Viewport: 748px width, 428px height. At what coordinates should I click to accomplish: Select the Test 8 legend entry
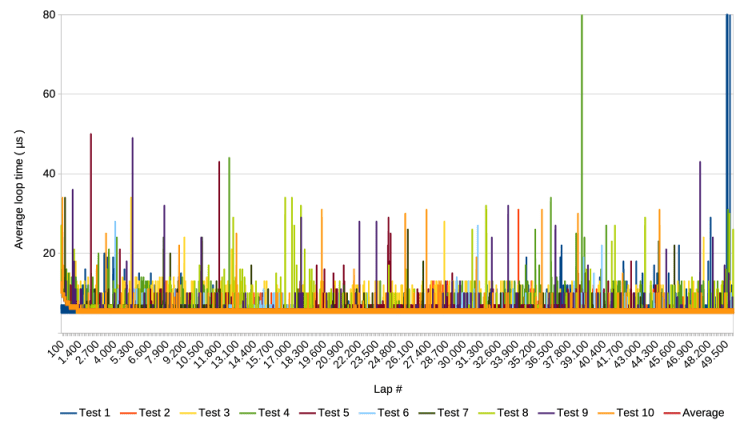coord(513,412)
